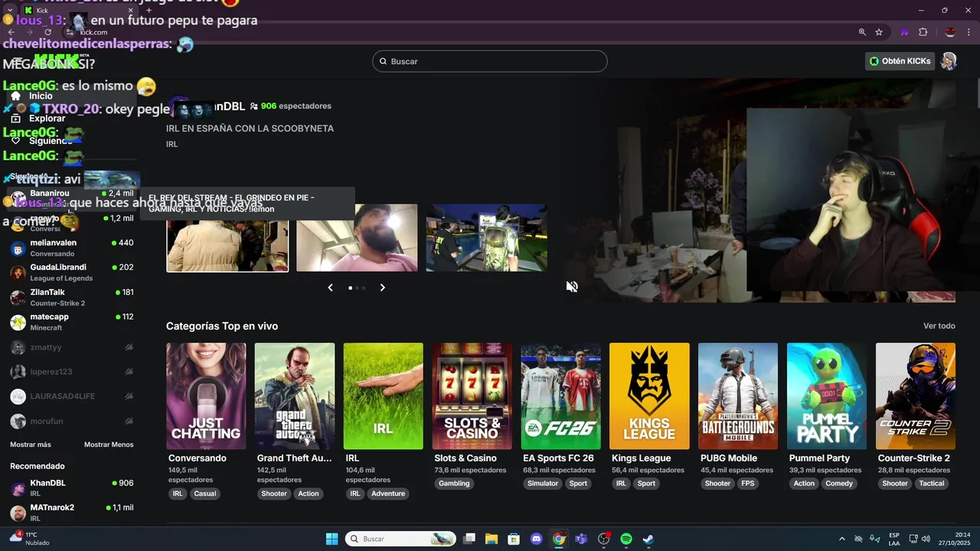980x551 pixels.
Task: Open recommended channel MATnarok2
Action: 72,513
